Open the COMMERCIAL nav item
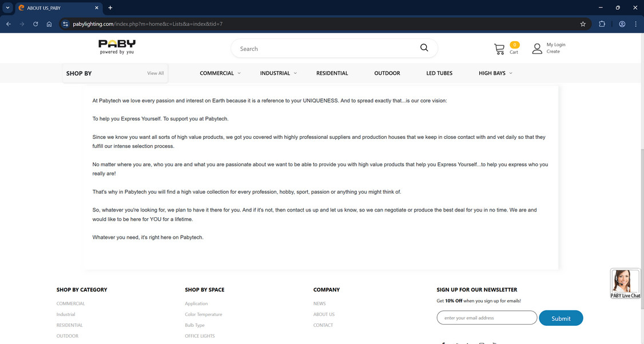 click(217, 73)
